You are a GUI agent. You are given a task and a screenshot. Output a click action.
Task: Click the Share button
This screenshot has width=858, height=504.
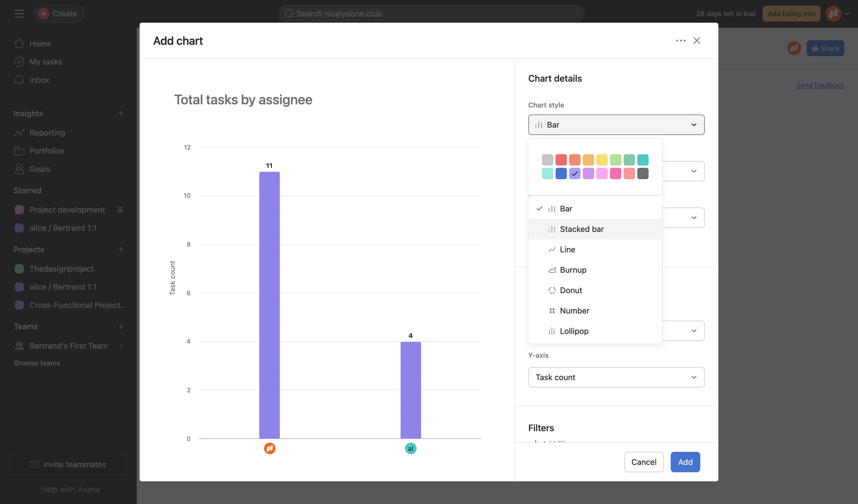click(x=825, y=48)
